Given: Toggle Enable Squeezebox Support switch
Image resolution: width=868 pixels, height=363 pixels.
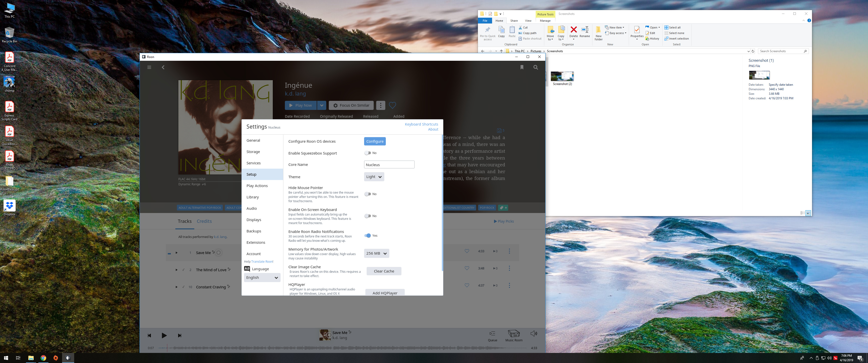Looking at the screenshot, I should (x=368, y=153).
